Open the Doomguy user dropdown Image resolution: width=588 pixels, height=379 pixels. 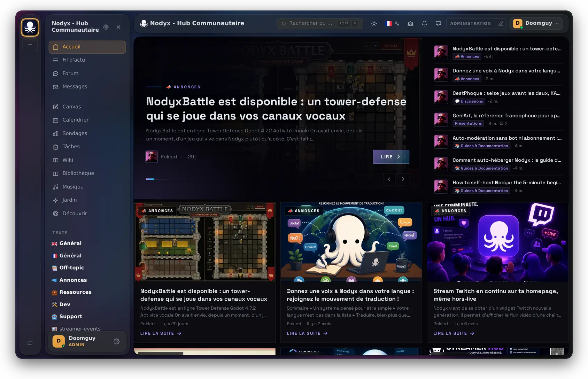(536, 23)
